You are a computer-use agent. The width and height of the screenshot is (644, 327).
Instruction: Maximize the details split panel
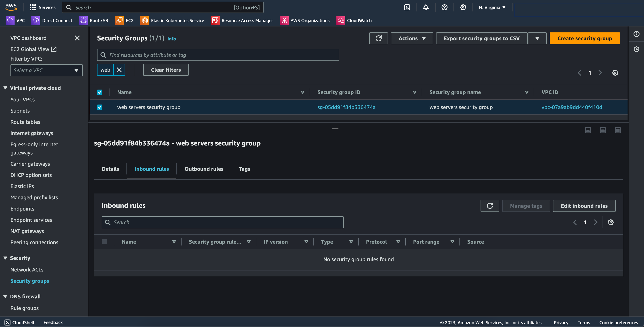(618, 130)
